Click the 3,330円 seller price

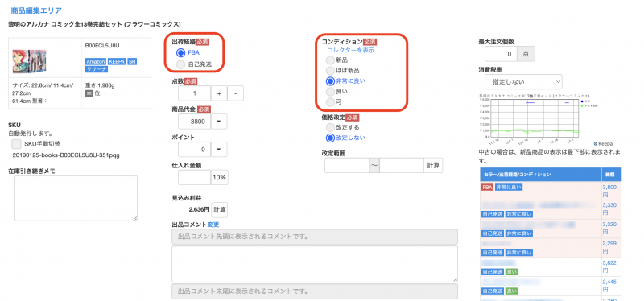(609, 209)
